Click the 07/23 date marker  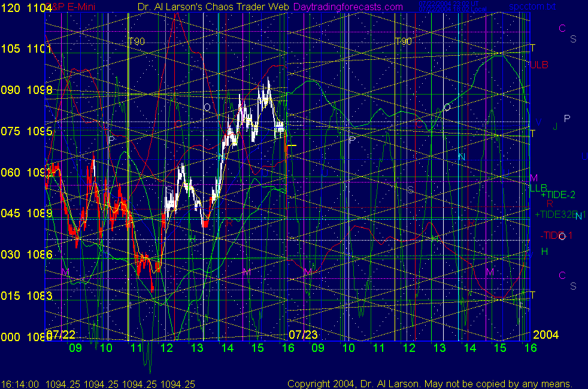pos(303,335)
